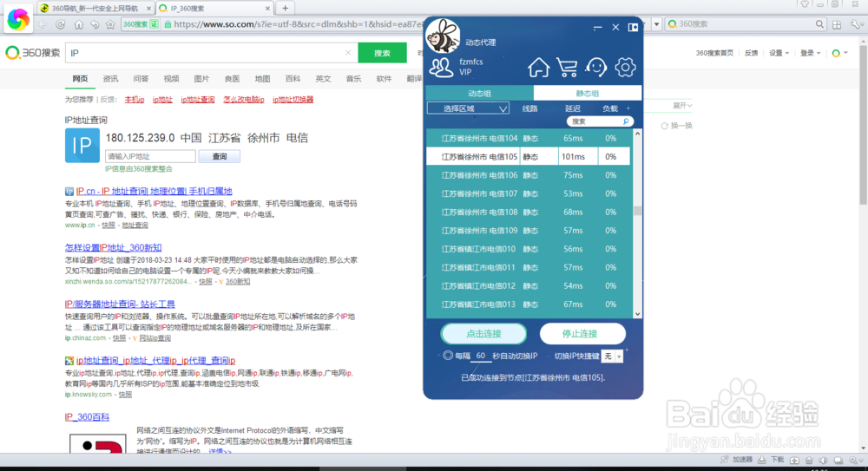Click the 请输入IP地址 input field
The width and height of the screenshot is (868, 471).
(x=150, y=157)
